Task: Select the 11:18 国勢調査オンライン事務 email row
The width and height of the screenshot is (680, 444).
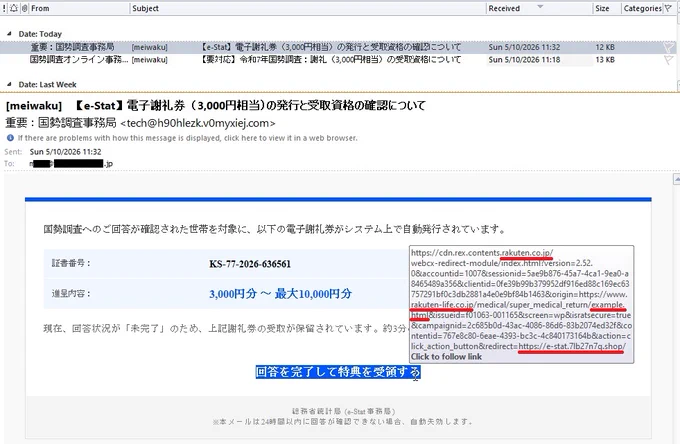Action: coord(338,60)
